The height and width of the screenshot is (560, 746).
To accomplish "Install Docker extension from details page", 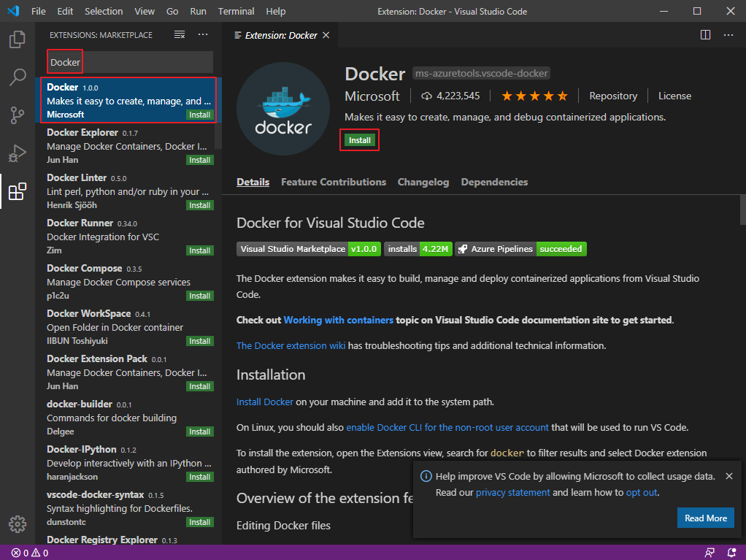I will tap(360, 140).
